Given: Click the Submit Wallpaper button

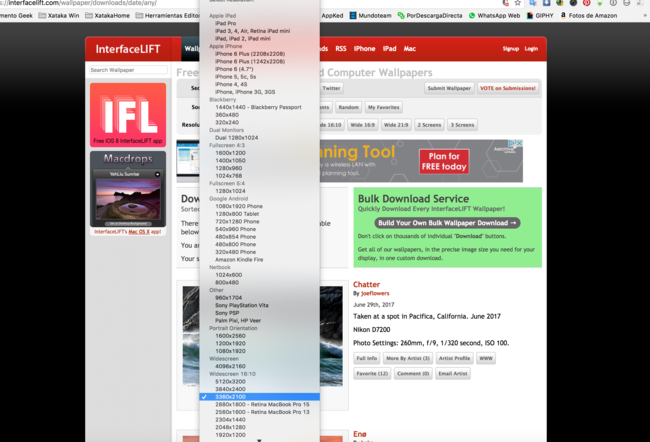Looking at the screenshot, I should [x=449, y=88].
